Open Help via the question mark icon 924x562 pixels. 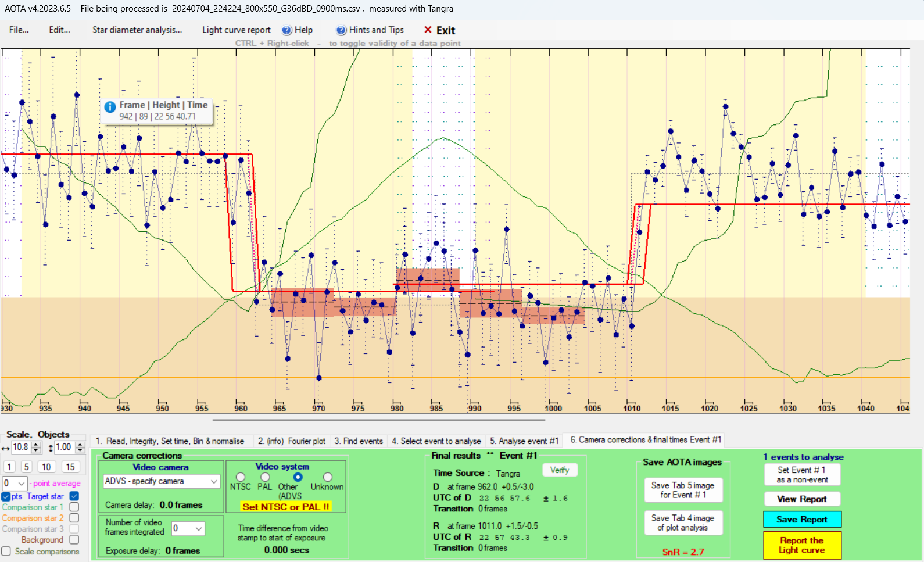[287, 30]
